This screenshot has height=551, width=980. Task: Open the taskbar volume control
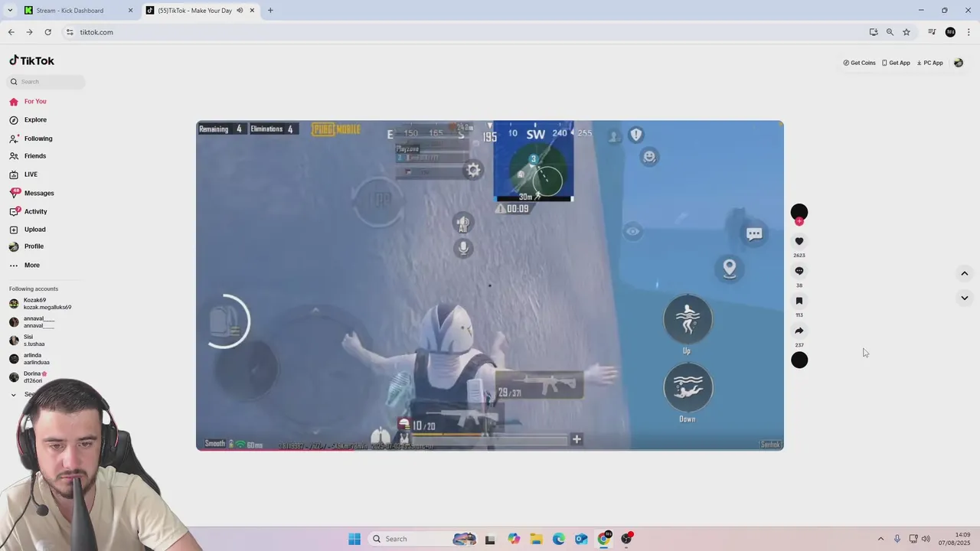(x=926, y=539)
